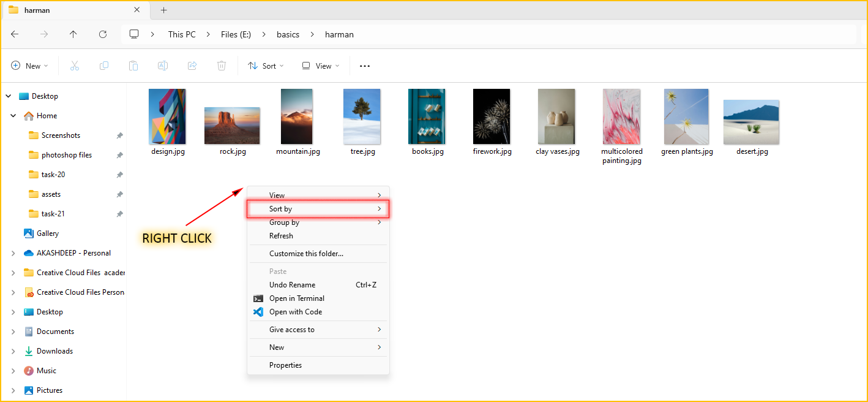Click the Copy icon in toolbar
868x402 pixels.
click(104, 66)
